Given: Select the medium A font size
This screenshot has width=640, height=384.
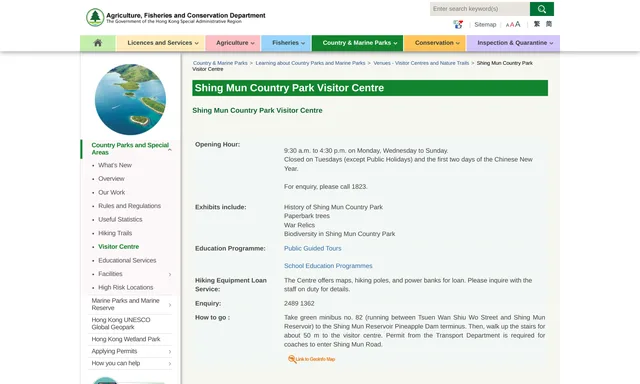Looking at the screenshot, I should [512, 25].
